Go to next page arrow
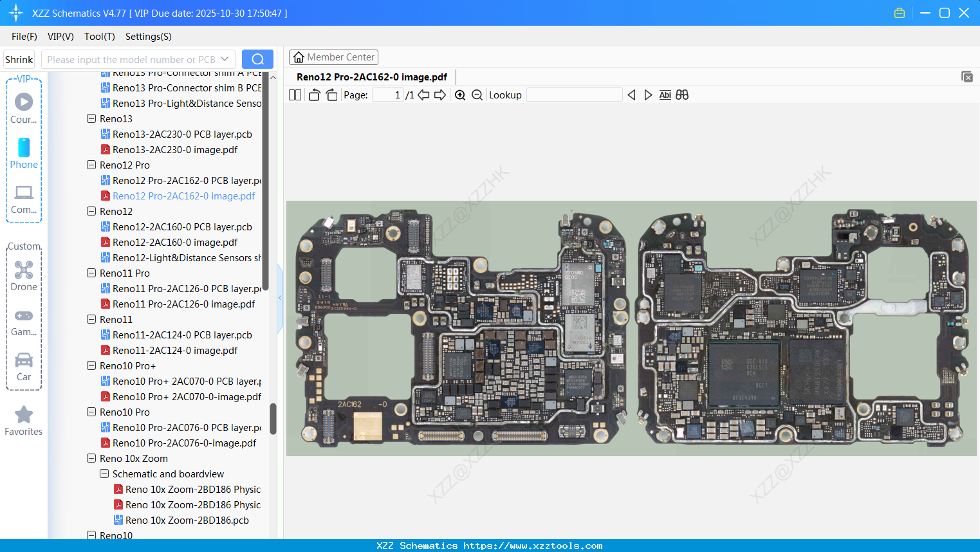Image resolution: width=980 pixels, height=552 pixels. [440, 95]
